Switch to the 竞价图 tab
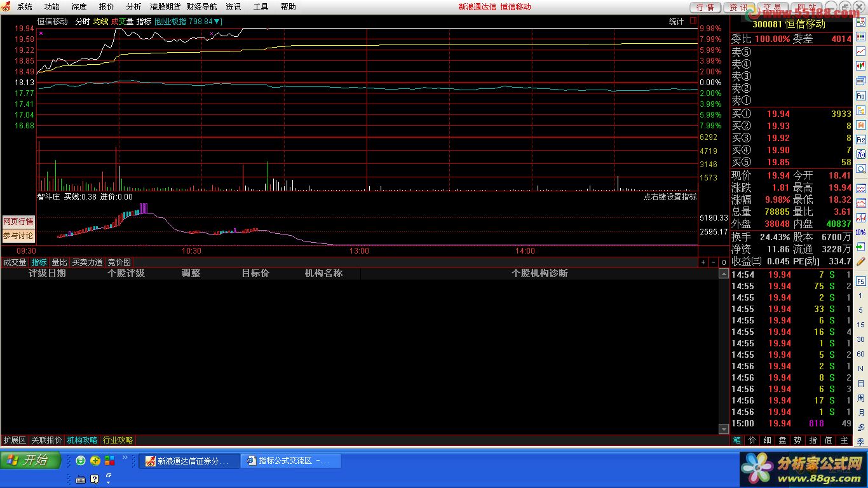The image size is (868, 488). (x=119, y=262)
